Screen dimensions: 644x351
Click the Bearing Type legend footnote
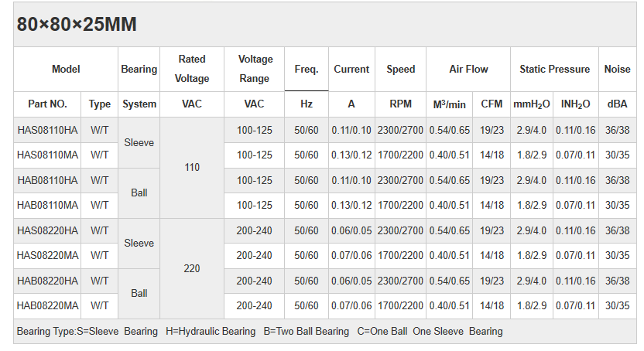click(259, 331)
